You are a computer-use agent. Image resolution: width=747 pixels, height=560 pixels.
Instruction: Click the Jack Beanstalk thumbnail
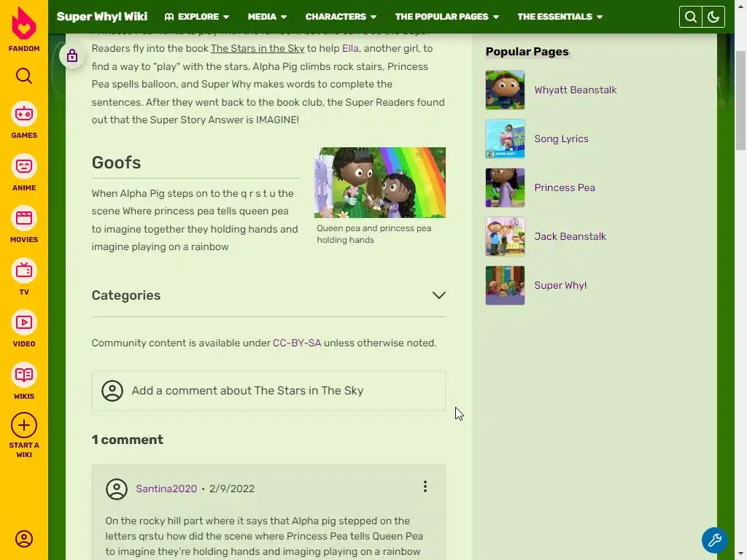(x=505, y=237)
